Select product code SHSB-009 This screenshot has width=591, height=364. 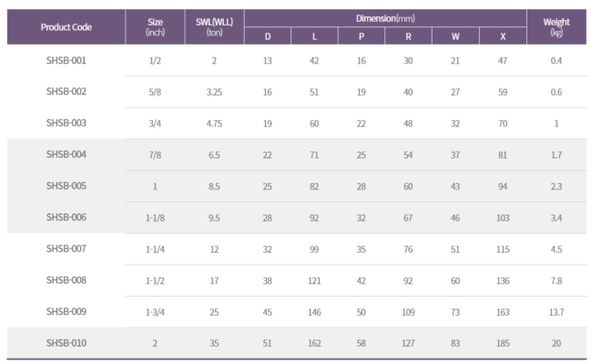(x=66, y=311)
